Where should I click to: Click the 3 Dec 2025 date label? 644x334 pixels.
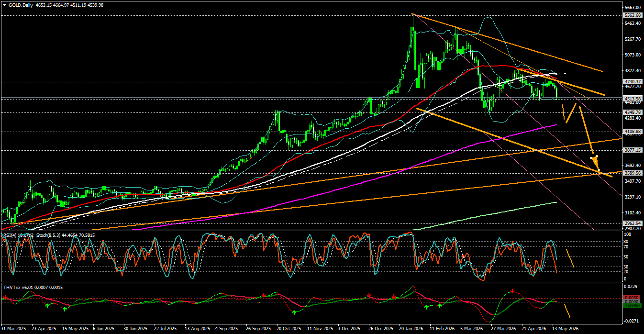[x=348, y=329]
